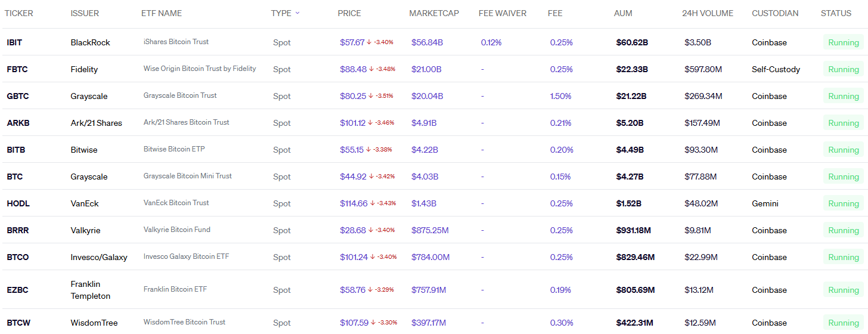The image size is (868, 334).
Task: Click the Franklin Templeton issuer cell
Action: (x=91, y=290)
